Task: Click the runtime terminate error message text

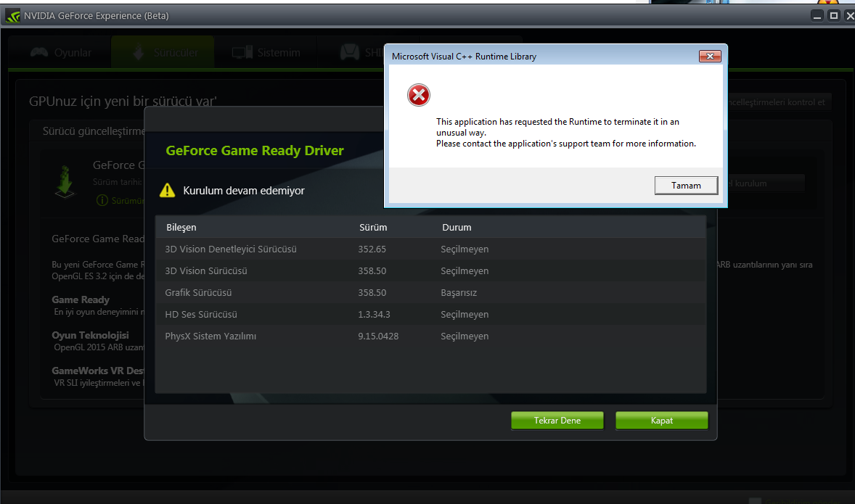Action: (x=566, y=133)
